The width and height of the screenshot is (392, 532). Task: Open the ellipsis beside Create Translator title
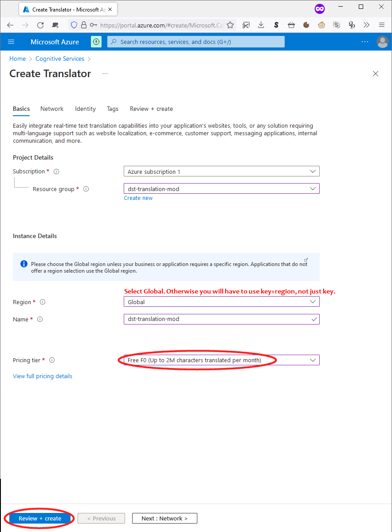(105, 74)
